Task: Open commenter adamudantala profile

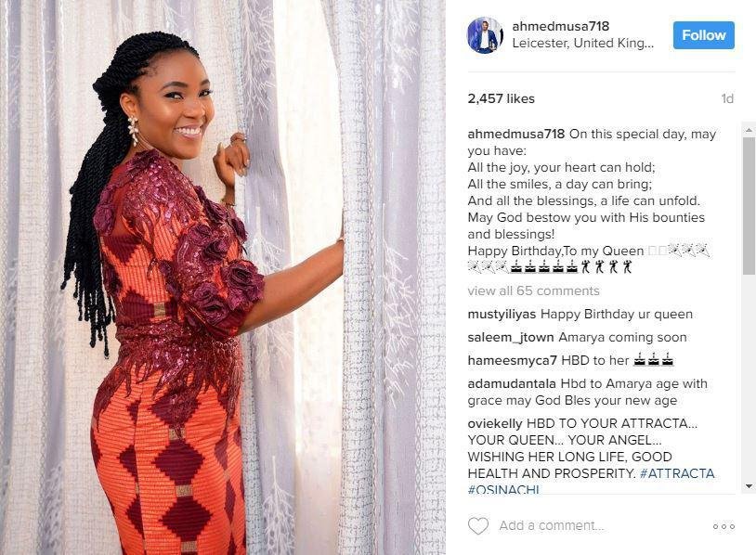Action: (512, 384)
